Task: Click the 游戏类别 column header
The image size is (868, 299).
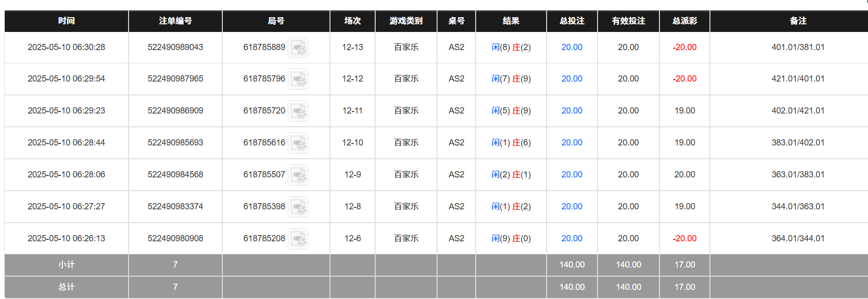Action: point(406,21)
